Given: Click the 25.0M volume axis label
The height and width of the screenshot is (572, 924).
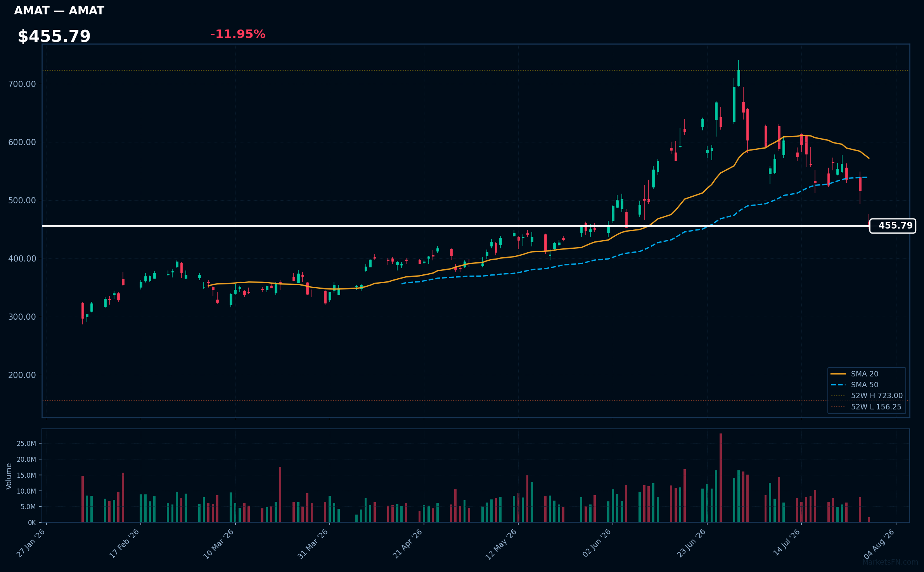Looking at the screenshot, I should (26, 444).
